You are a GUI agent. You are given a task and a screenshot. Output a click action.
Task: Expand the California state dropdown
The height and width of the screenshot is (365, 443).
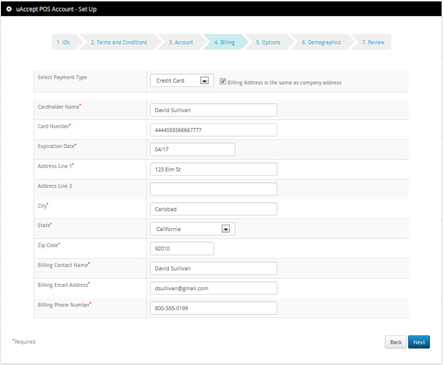193,229
